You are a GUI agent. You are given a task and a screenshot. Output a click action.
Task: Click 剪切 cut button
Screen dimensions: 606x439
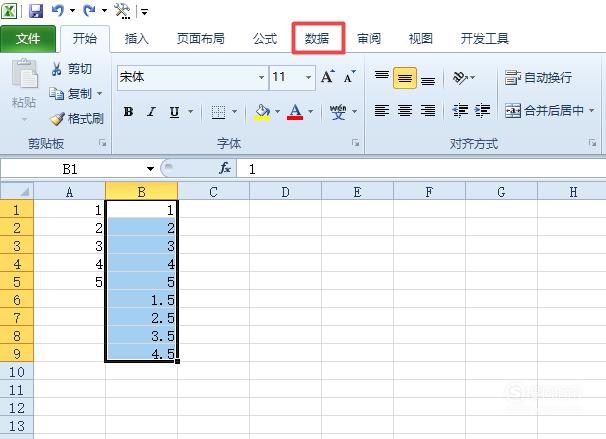pyautogui.click(x=71, y=69)
